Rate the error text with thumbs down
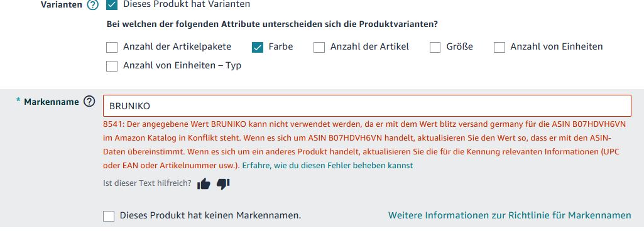The image size is (644, 236). pyautogui.click(x=223, y=184)
